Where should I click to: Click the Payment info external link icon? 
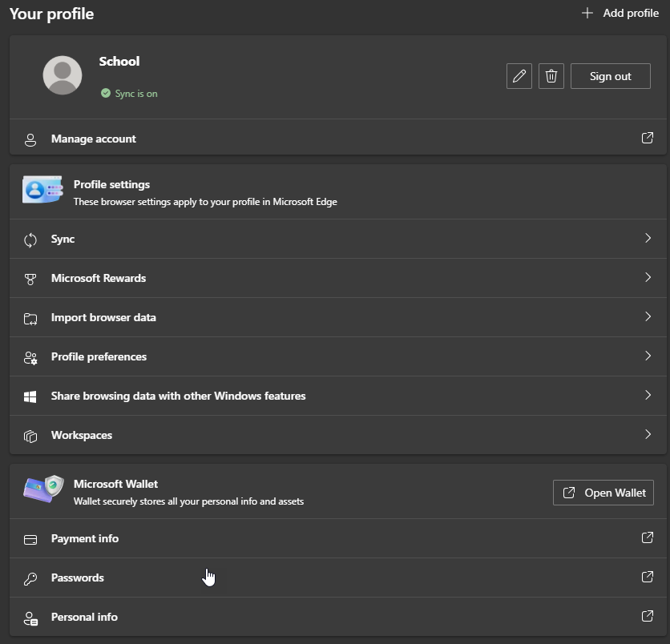point(648,537)
